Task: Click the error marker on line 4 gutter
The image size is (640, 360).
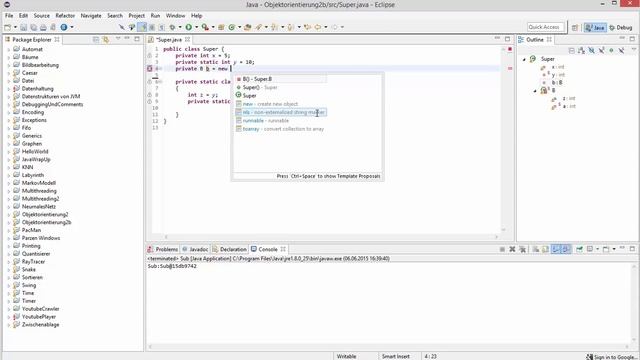Action: coord(150,69)
